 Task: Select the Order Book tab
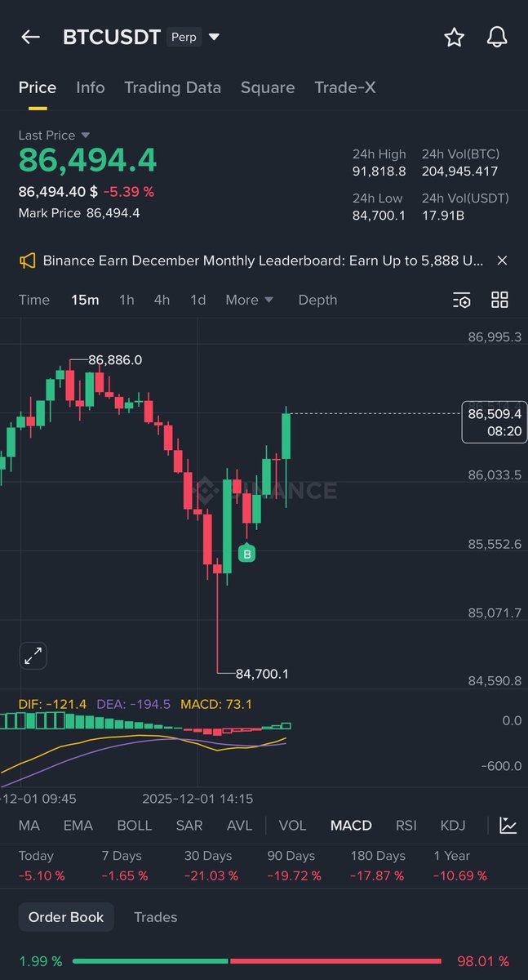click(x=66, y=917)
